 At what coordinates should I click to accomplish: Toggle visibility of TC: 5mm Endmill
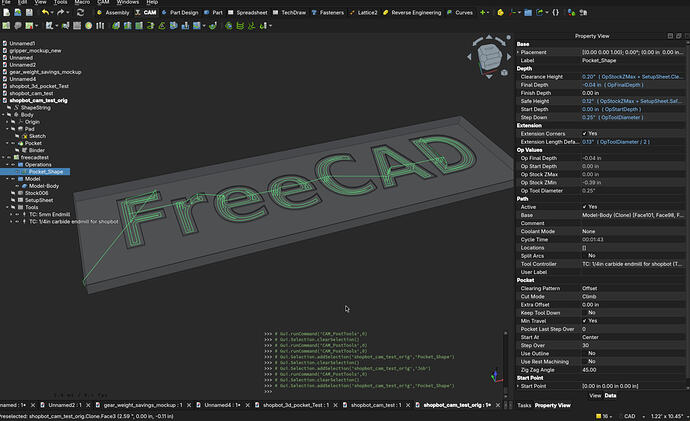(x=18, y=215)
